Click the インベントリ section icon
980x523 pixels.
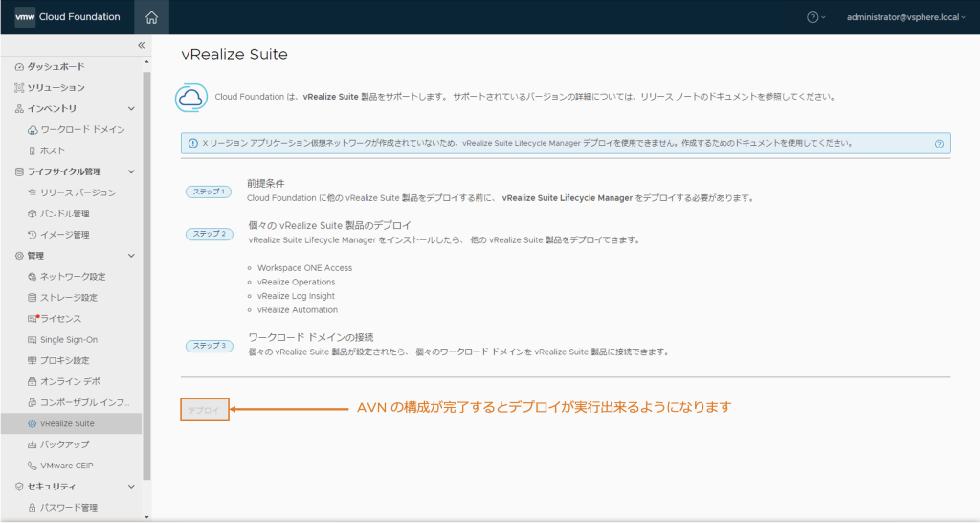coord(19,109)
